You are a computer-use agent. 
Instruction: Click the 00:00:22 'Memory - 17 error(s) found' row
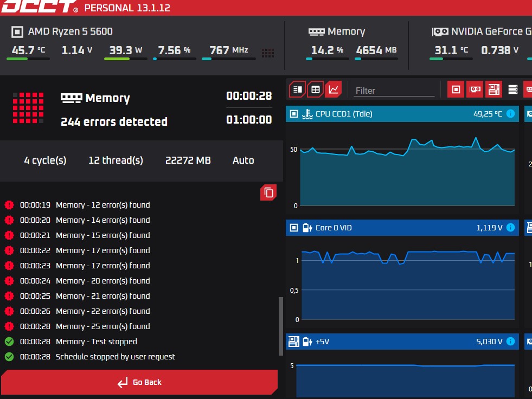103,251
